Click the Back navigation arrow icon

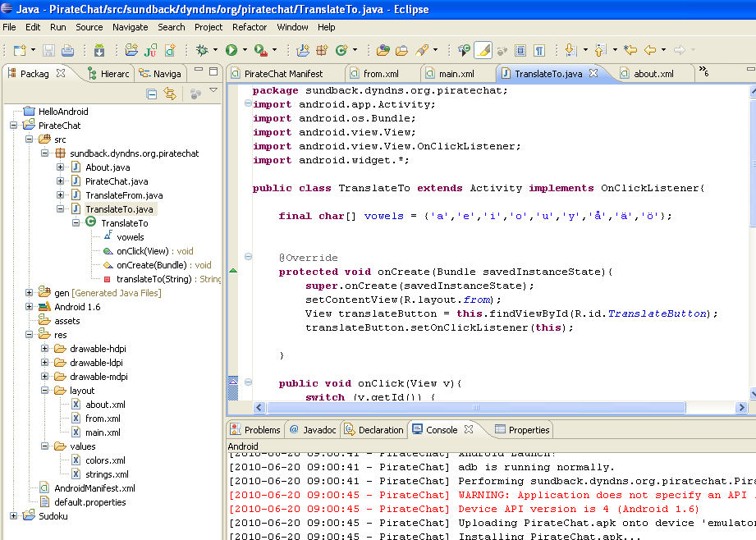pyautogui.click(x=650, y=50)
